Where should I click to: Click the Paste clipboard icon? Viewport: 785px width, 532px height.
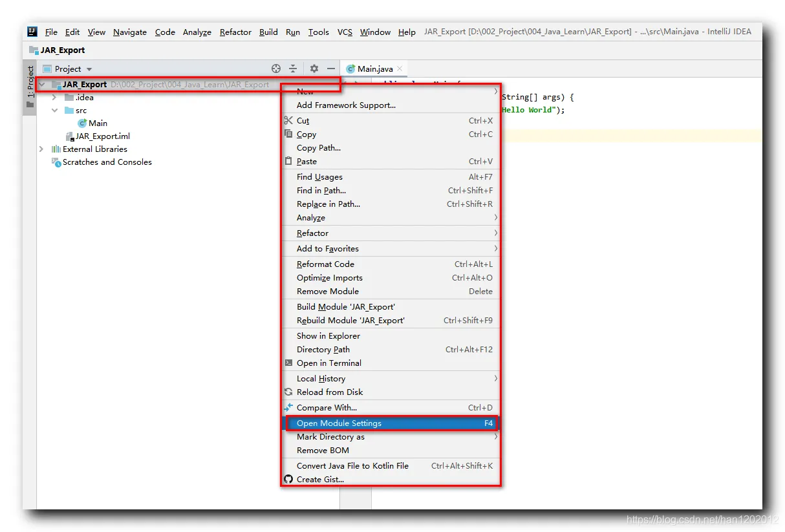click(288, 161)
